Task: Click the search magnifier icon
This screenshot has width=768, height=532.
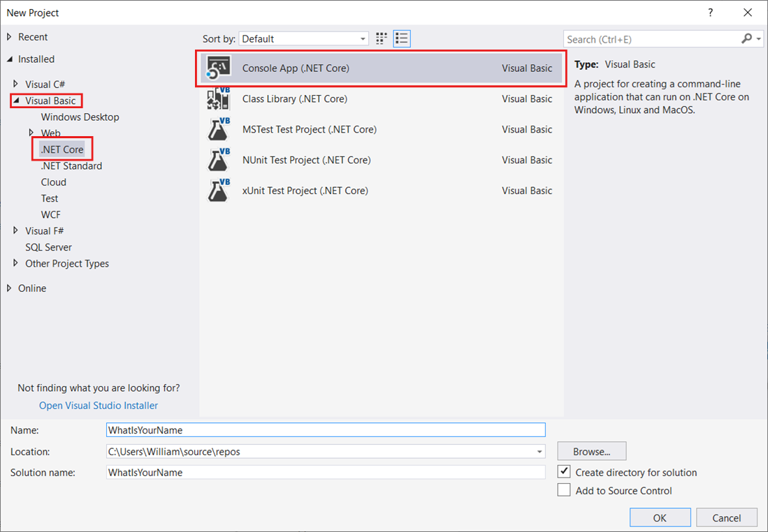Action: coord(745,38)
